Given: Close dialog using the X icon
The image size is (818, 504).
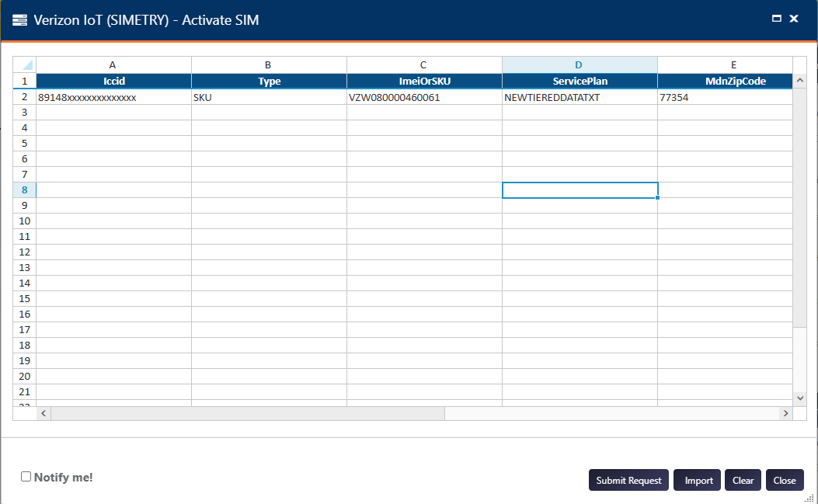Looking at the screenshot, I should [x=793, y=19].
